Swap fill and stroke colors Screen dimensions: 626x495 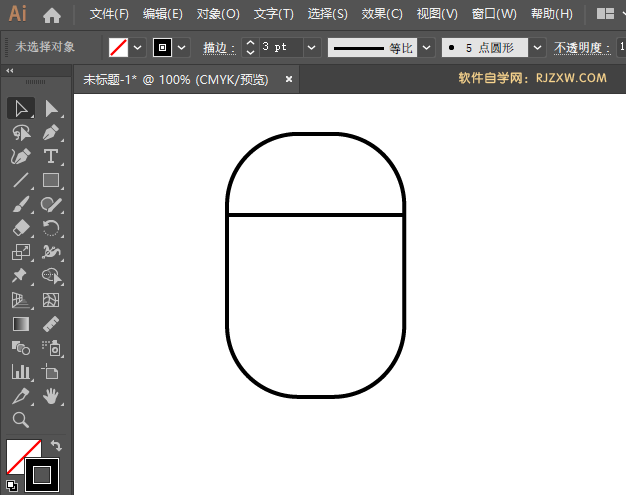(x=56, y=446)
